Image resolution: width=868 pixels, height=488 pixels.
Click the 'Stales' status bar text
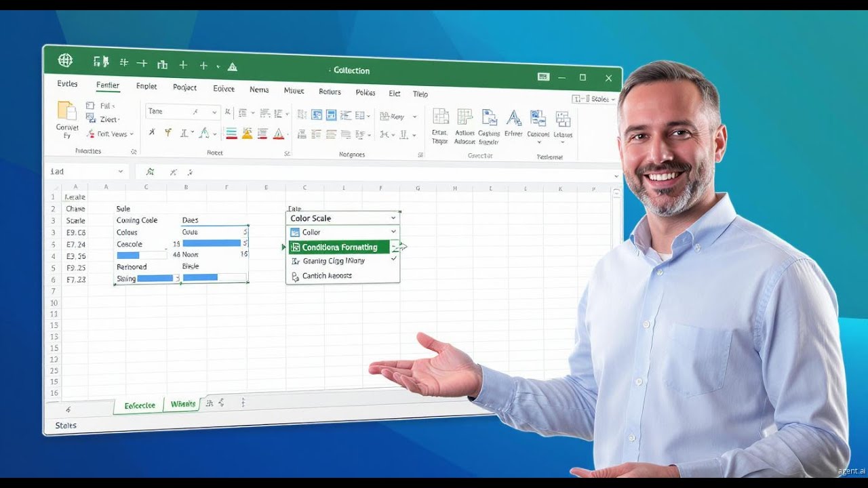tap(66, 426)
